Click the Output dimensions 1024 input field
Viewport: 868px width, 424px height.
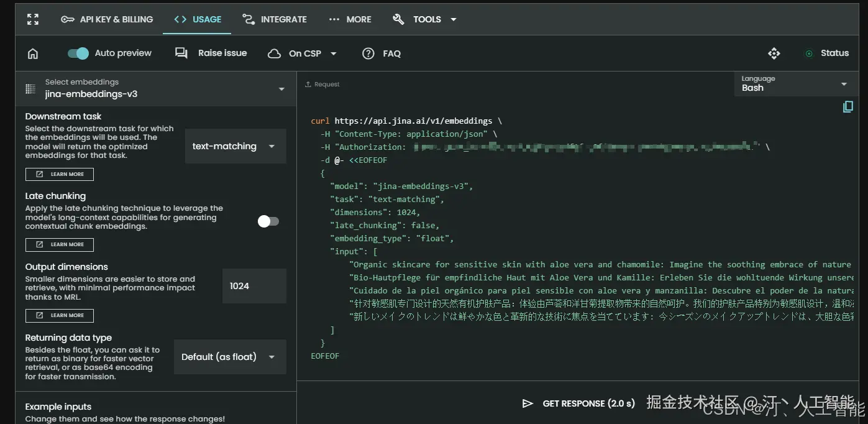(254, 286)
